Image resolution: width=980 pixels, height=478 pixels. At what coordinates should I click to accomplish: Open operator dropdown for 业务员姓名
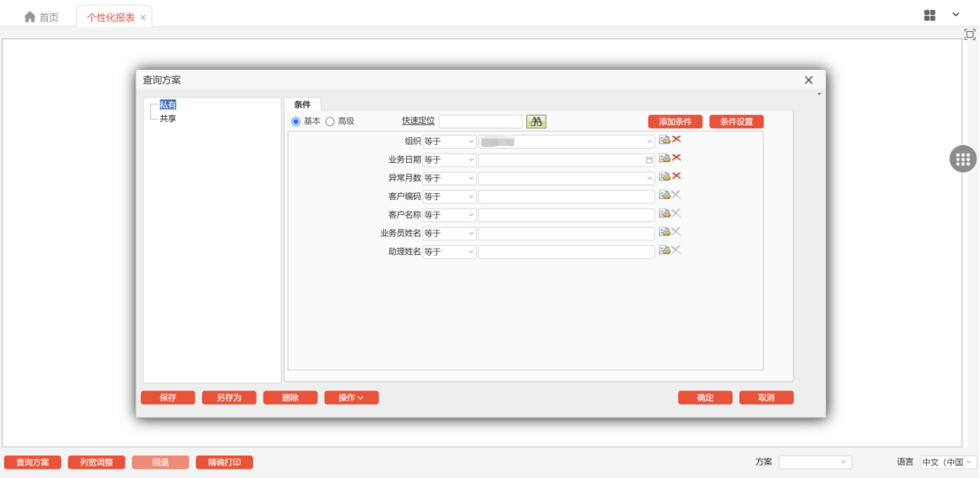click(x=449, y=234)
